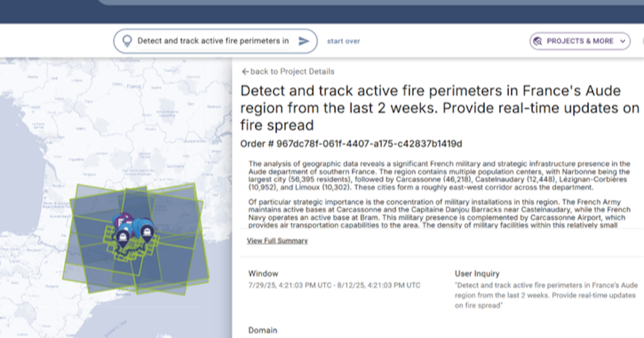Open the View Full Summary link
This screenshot has width=644, height=338.
coord(277,241)
